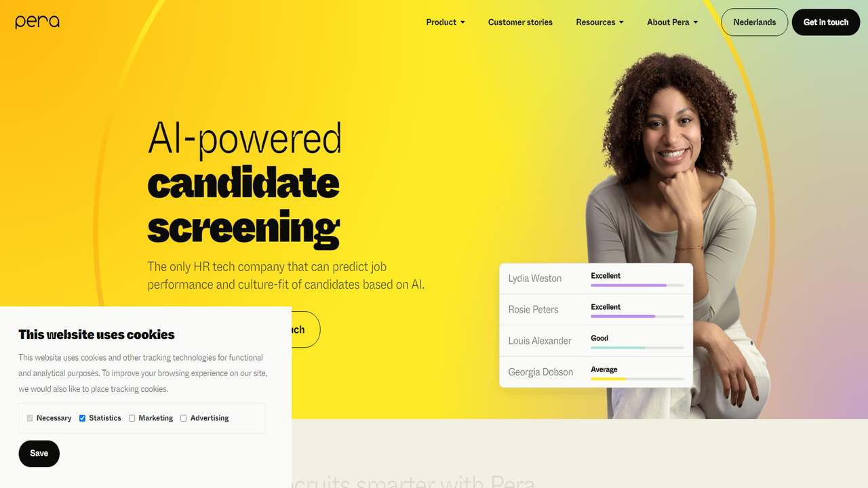868x488 pixels.
Task: Click the Pera logo
Action: click(x=37, y=22)
